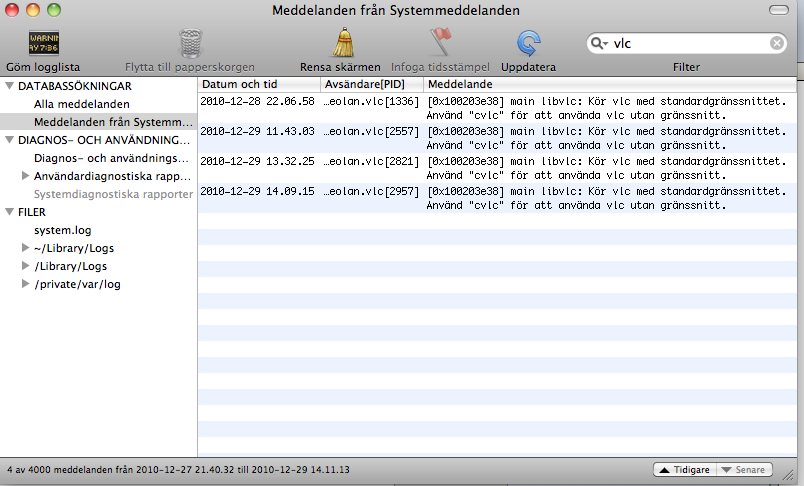
Task: Select log row dated 2010-12-29 14.09.15
Action: (x=497, y=198)
